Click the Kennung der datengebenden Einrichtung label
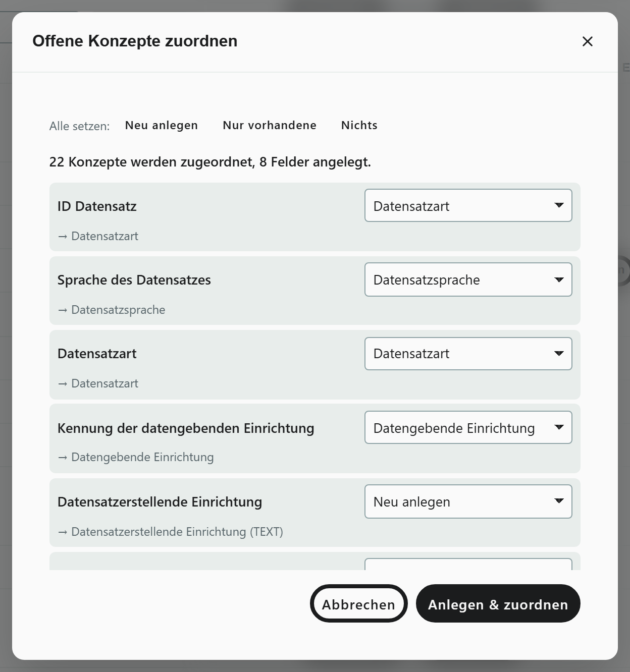The width and height of the screenshot is (630, 672). pos(186,428)
